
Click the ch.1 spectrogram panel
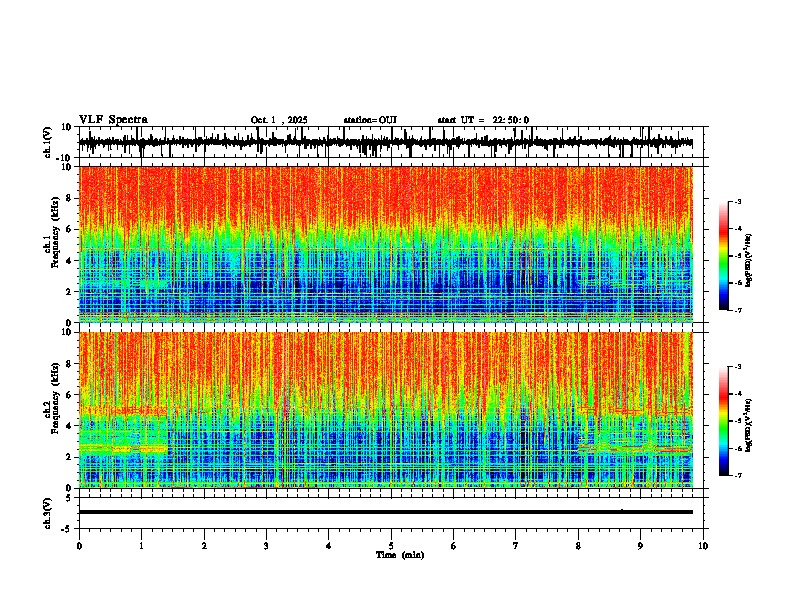pos(385,244)
